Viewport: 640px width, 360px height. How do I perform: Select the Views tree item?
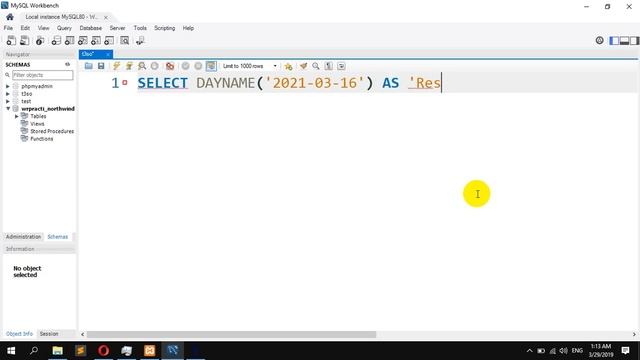tap(37, 124)
